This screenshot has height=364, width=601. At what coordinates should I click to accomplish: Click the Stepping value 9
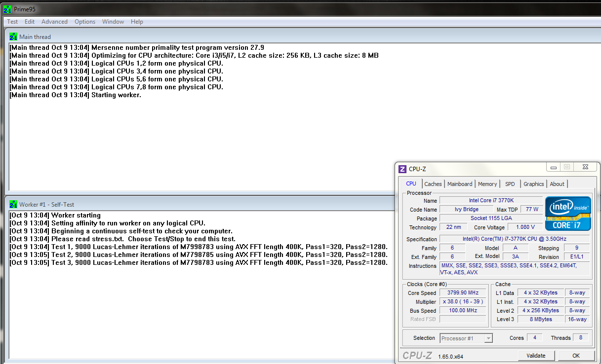[x=576, y=248]
